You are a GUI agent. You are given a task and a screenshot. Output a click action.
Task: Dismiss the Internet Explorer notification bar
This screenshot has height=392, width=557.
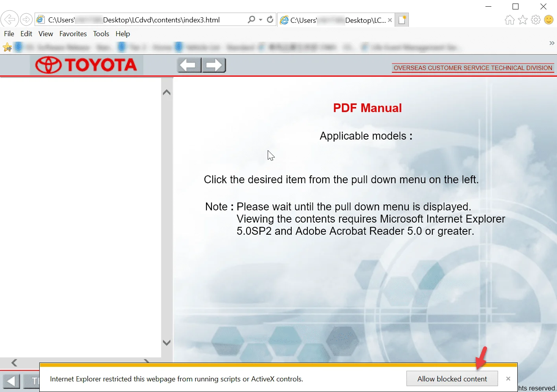click(x=508, y=379)
